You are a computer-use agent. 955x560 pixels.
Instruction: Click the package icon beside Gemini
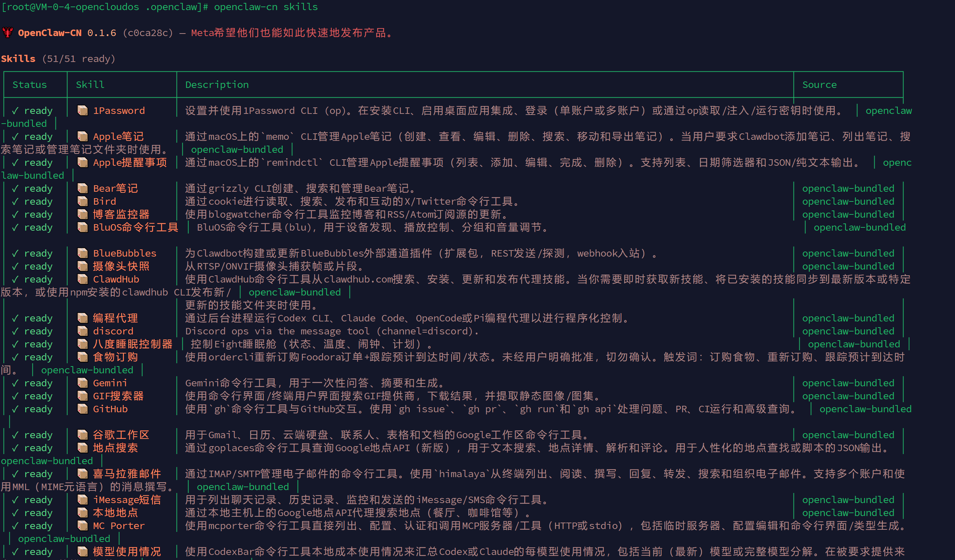tap(82, 383)
